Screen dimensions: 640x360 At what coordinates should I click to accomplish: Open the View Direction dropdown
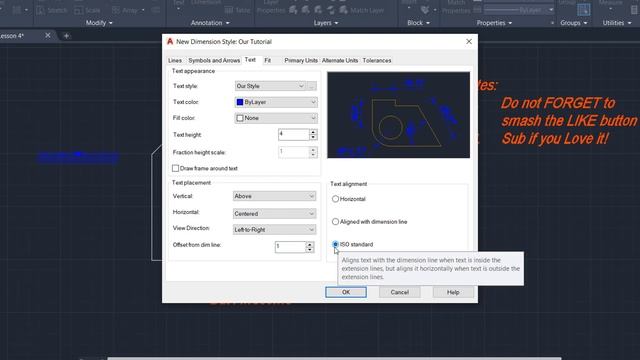click(274, 230)
